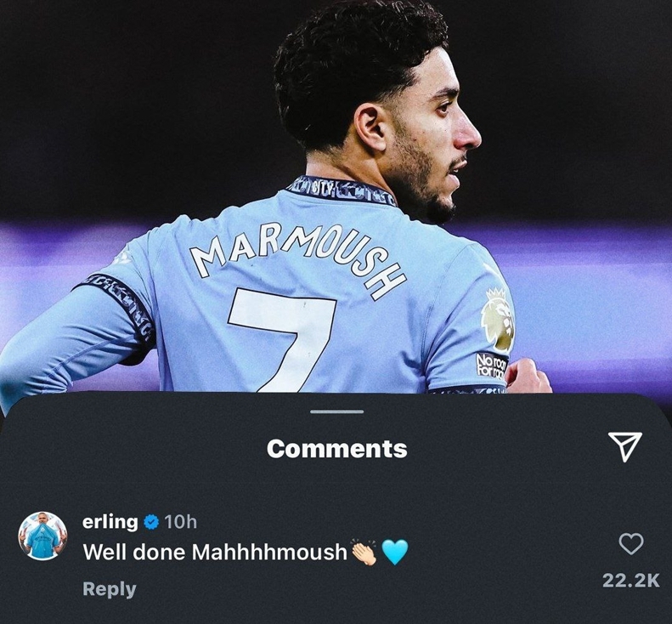Tap the light blue heart emoji
This screenshot has width=672, height=624.
[395, 552]
